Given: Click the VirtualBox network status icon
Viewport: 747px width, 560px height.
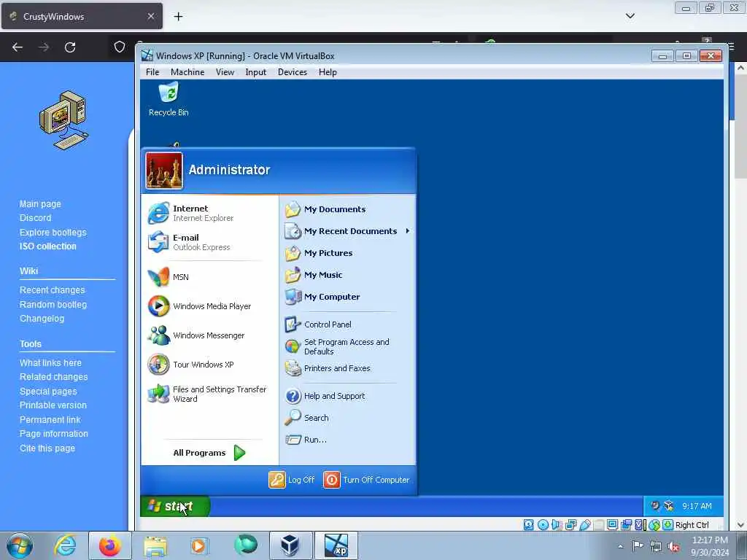Looking at the screenshot, I should (x=570, y=525).
